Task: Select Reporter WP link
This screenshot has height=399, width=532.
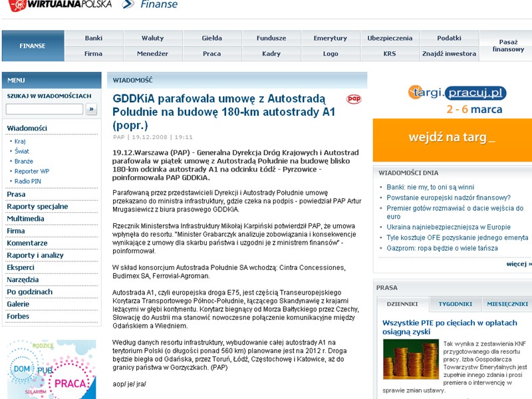Action: point(32,172)
